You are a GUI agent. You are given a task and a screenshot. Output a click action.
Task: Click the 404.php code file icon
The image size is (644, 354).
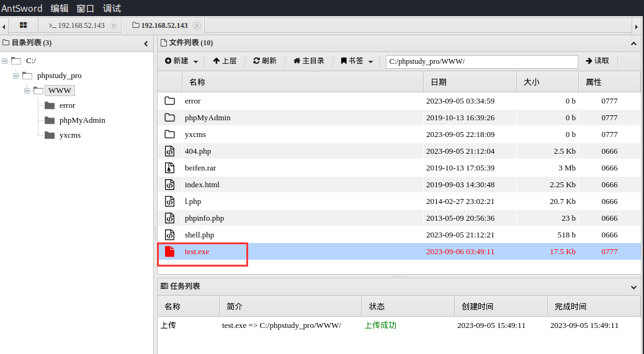pos(169,151)
